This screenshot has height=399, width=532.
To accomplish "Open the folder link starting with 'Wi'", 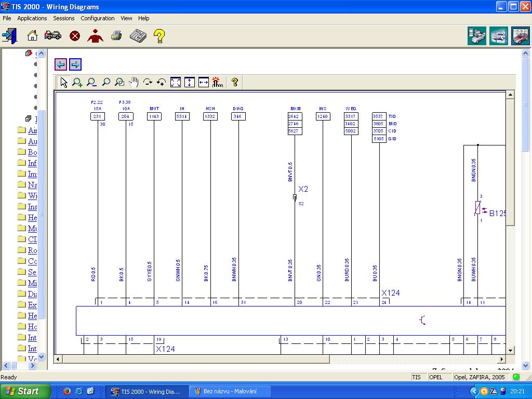I will click(x=32, y=196).
